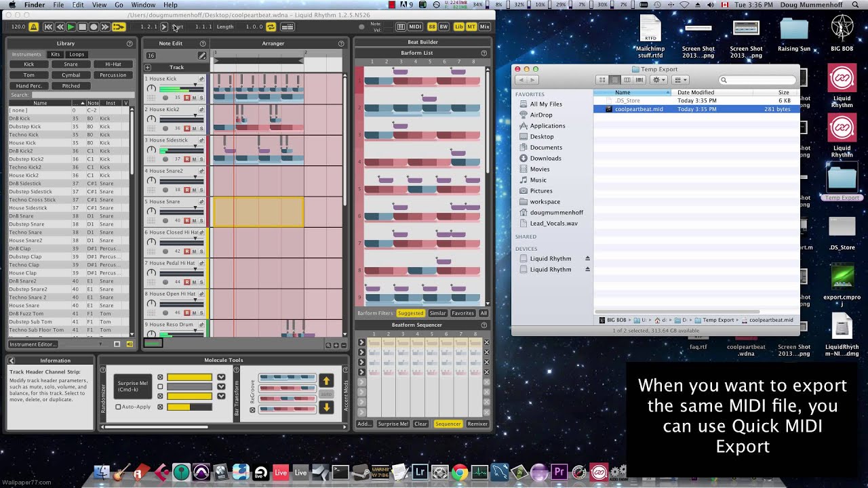Filter the library by Snare
The image size is (868, 488).
point(71,64)
